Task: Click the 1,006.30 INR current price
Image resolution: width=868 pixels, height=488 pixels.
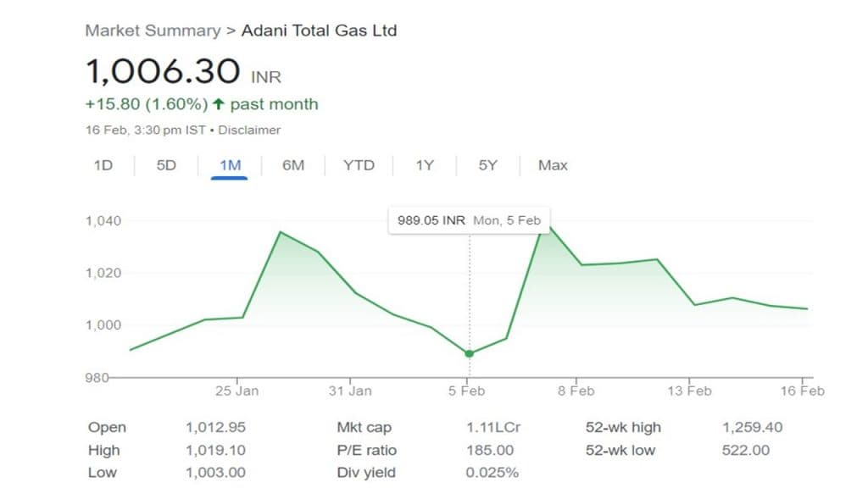Action: tap(163, 72)
